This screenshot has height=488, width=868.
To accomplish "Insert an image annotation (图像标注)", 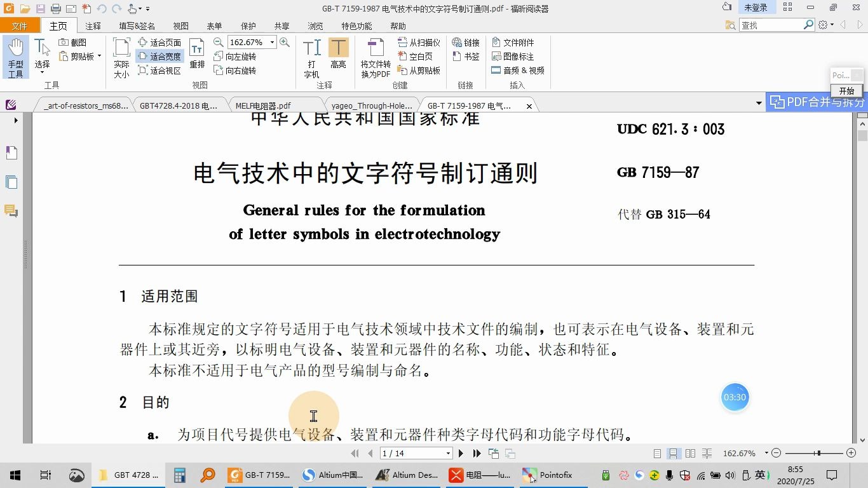I will click(512, 57).
